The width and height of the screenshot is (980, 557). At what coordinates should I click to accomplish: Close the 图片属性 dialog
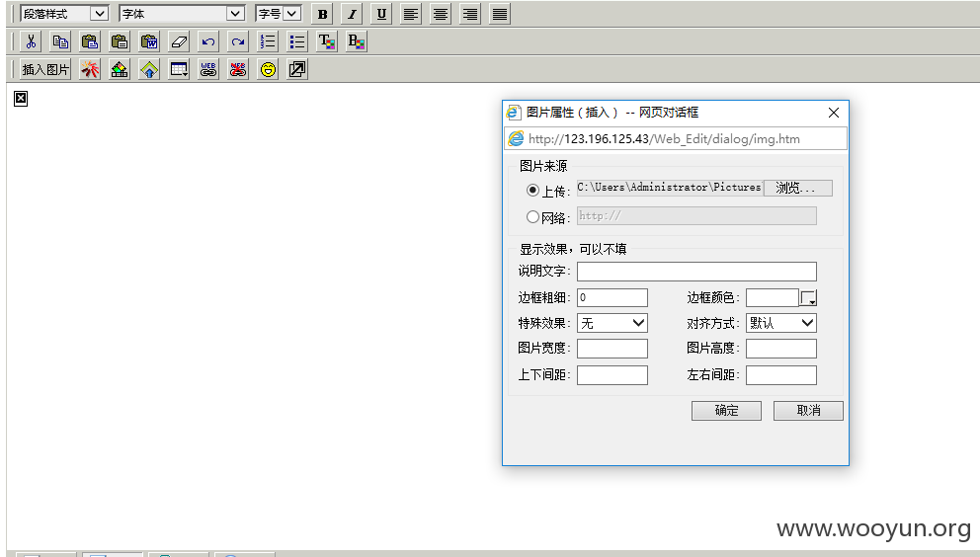834,113
